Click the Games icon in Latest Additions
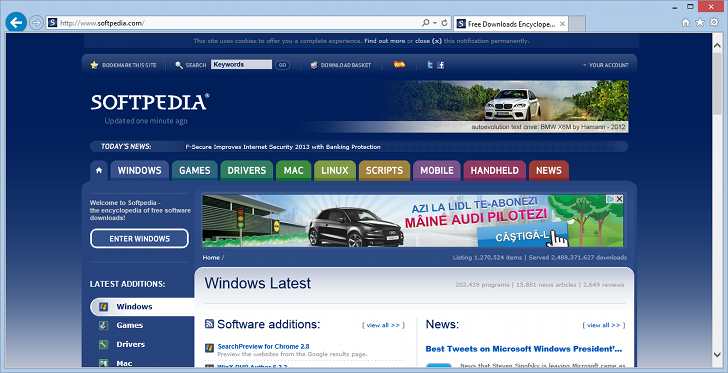This screenshot has height=373, width=728. 104,326
